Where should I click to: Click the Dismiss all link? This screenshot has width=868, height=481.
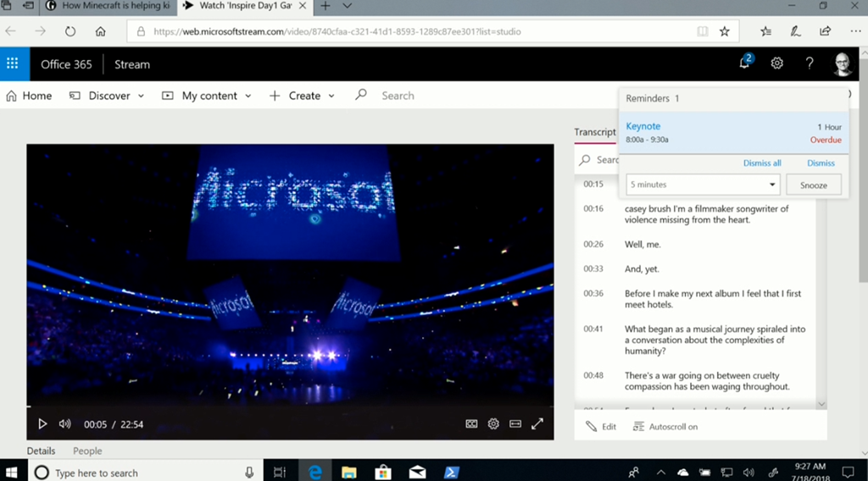coord(762,163)
